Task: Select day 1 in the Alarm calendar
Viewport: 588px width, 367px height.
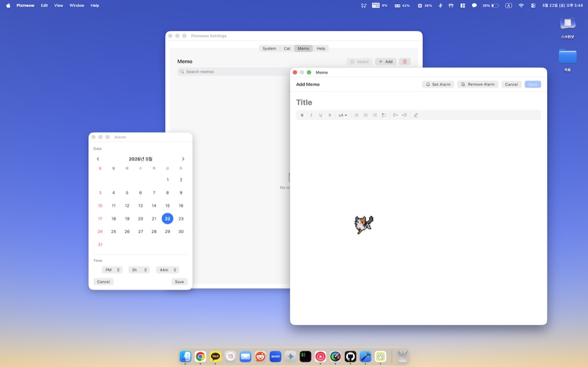Action: 168,179
